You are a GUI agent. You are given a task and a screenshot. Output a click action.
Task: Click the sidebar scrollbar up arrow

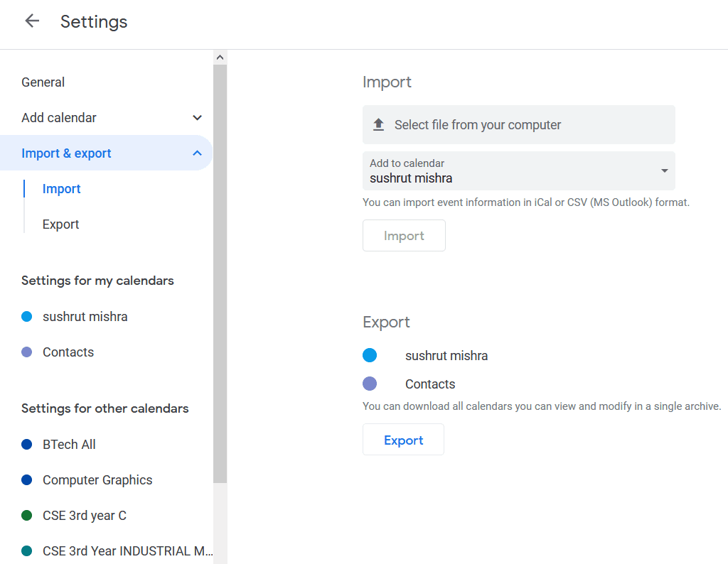point(220,58)
